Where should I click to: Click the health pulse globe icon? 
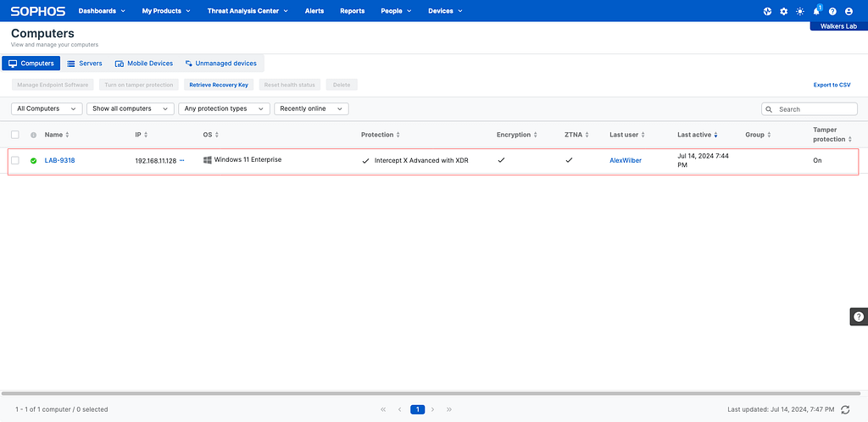(767, 11)
